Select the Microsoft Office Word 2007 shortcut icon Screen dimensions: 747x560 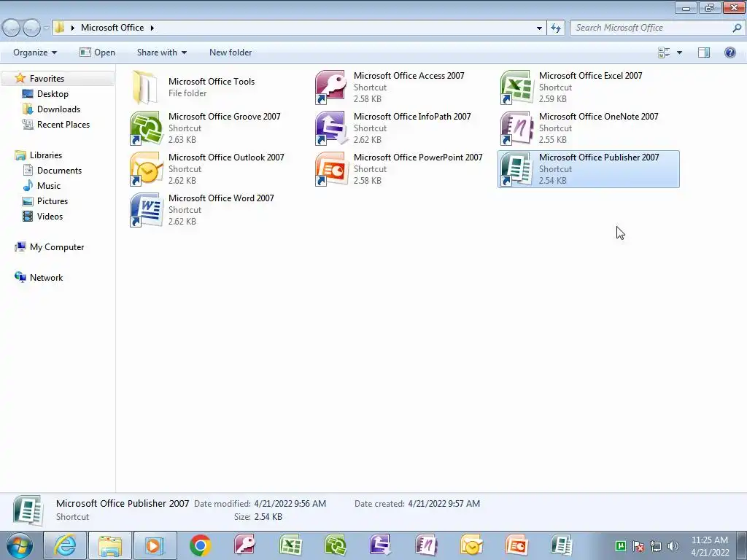click(145, 210)
